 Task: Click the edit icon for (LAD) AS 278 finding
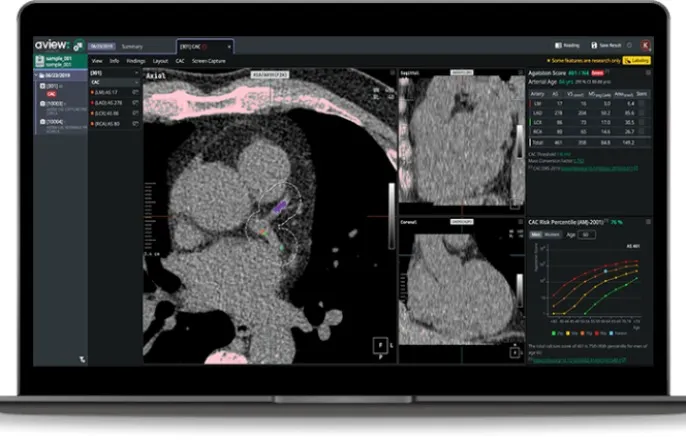coord(135,103)
